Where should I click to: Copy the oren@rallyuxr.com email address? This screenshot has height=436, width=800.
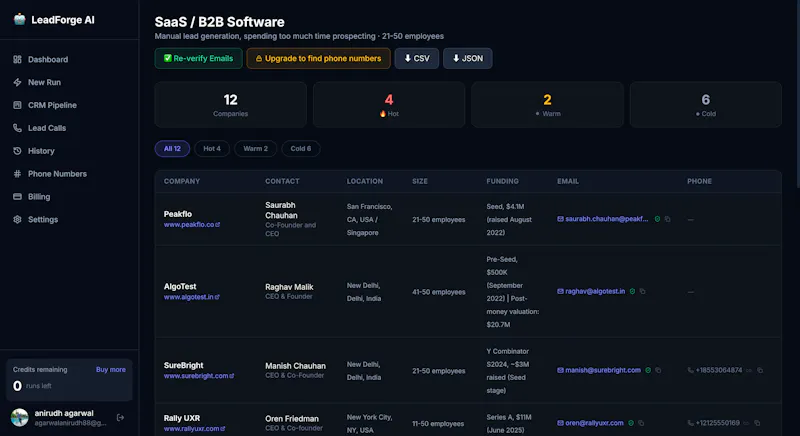[x=641, y=423]
